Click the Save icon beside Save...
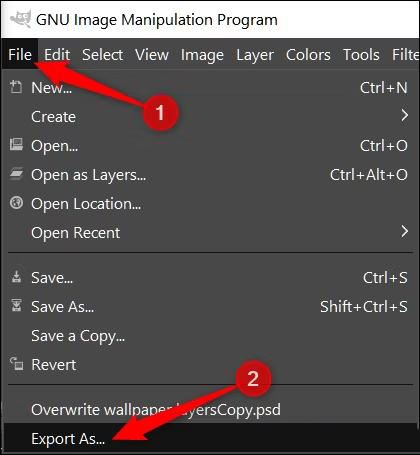This screenshot has width=420, height=455. [x=16, y=277]
